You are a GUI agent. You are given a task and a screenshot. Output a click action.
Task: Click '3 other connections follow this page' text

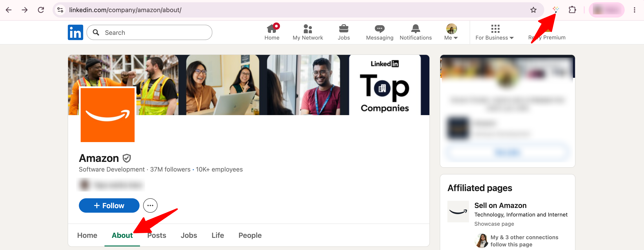[x=524, y=241]
